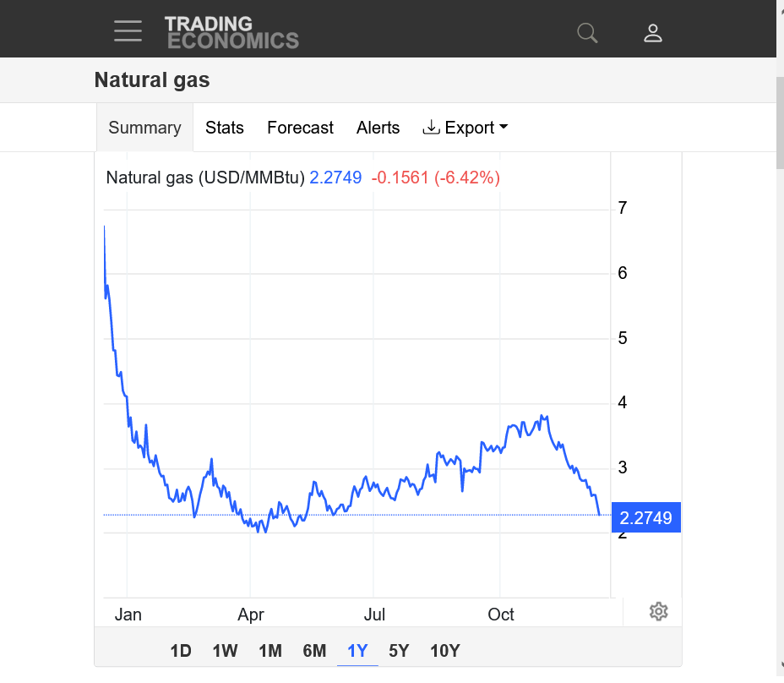Choose the 1W time range
This screenshot has width=784, height=683.
point(226,651)
